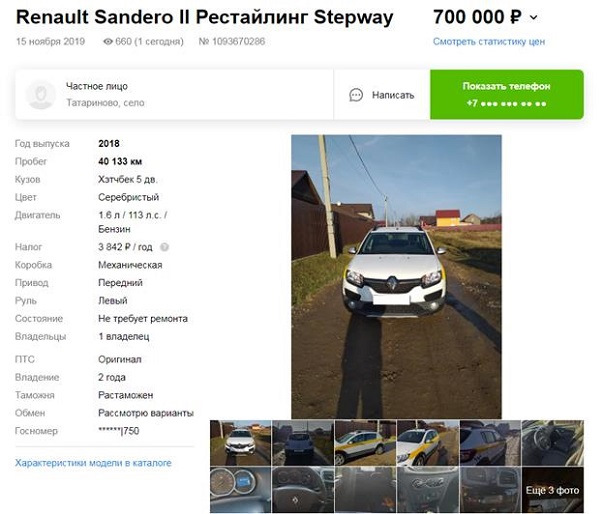Viewport: 603px width, 514px height.
Task: Open Смотреть статистику цен link
Action: (x=489, y=42)
